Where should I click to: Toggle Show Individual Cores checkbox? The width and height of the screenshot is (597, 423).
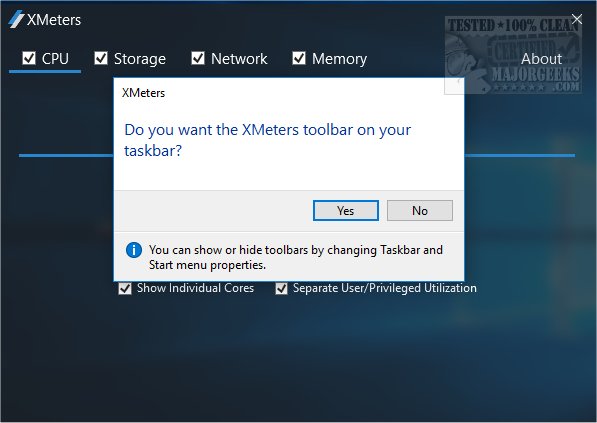click(x=125, y=288)
